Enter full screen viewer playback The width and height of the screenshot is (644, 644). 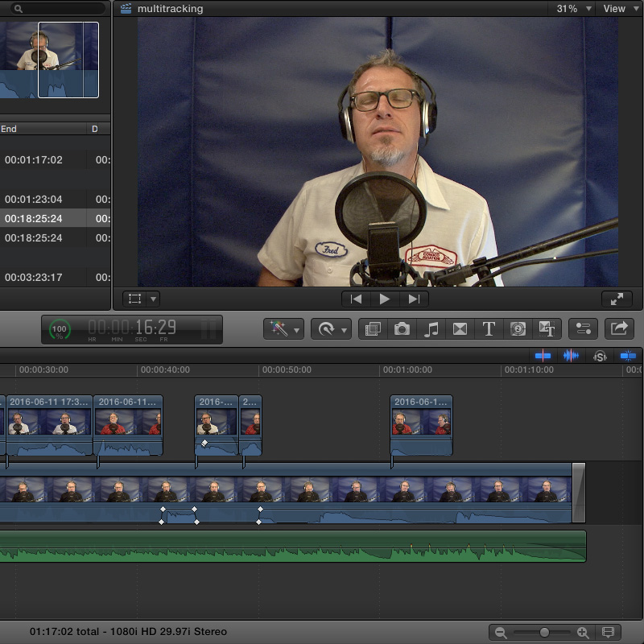pos(617,299)
